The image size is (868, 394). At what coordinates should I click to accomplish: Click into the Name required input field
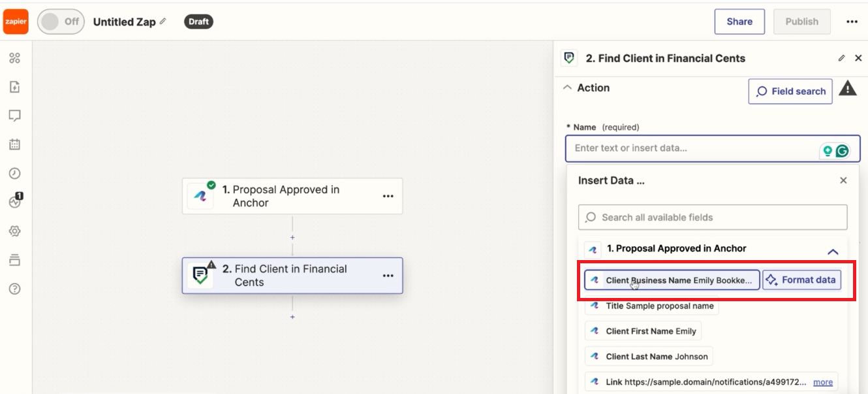pyautogui.click(x=713, y=148)
